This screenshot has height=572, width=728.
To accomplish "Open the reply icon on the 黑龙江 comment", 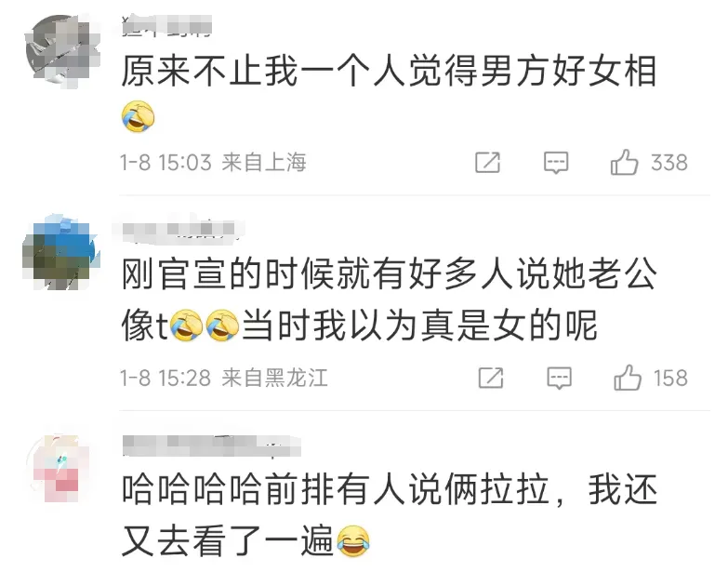I will click(x=559, y=378).
